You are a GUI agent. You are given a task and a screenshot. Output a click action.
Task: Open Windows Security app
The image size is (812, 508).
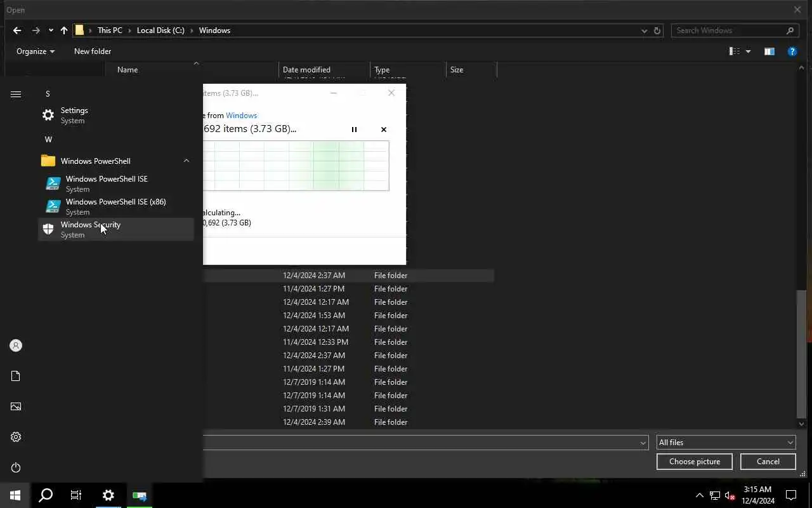[115, 229]
